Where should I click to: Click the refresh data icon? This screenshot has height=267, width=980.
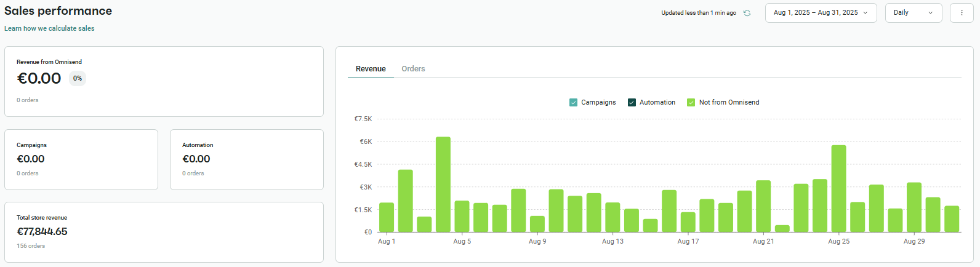(747, 13)
